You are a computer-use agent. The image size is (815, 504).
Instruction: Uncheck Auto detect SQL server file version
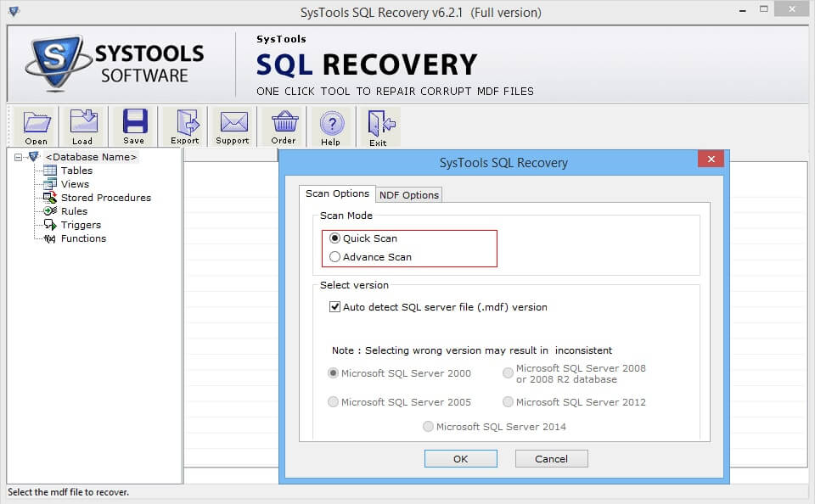[x=334, y=306]
